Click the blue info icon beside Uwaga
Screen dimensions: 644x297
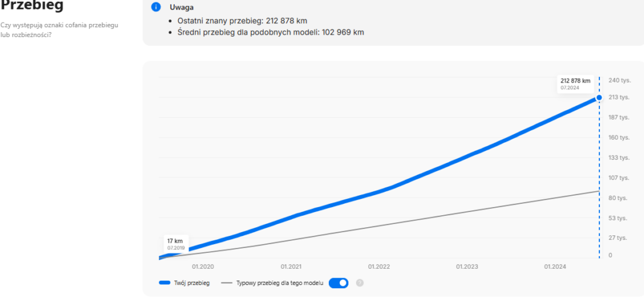coord(156,8)
